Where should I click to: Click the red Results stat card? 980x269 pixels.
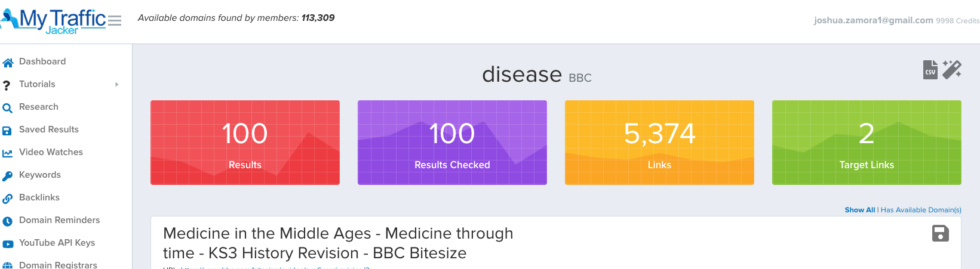[x=245, y=143]
